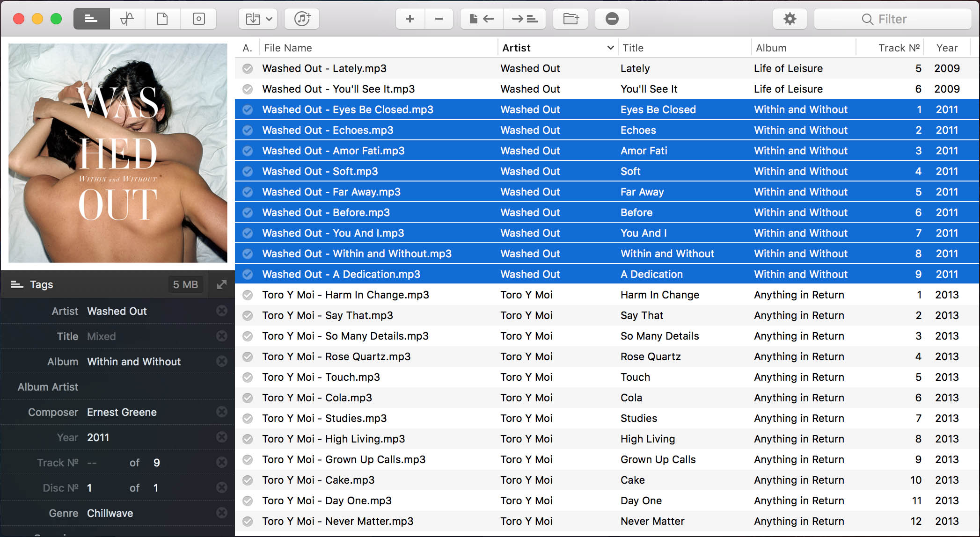This screenshot has width=980, height=537.
Task: Open the artwork view icon in toolbar
Action: [198, 19]
